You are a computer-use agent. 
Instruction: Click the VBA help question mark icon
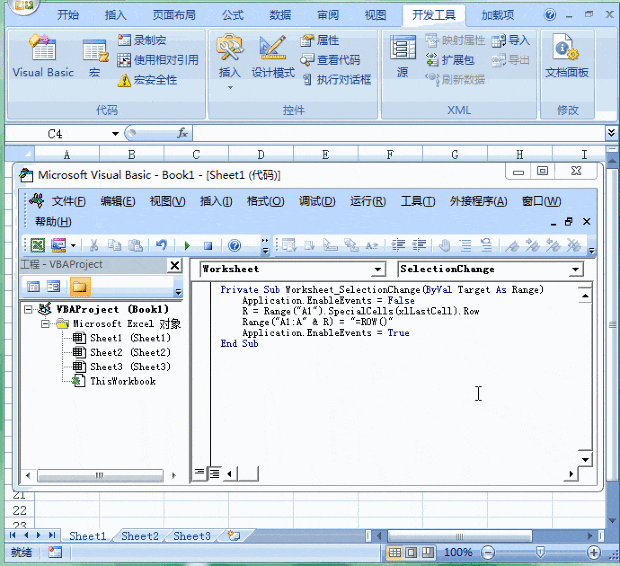[x=234, y=245]
